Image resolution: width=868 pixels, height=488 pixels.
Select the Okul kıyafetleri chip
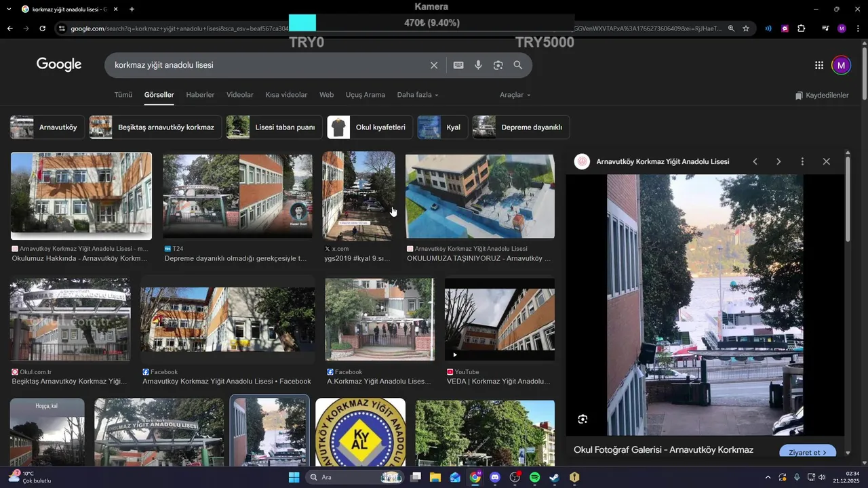[x=370, y=127]
